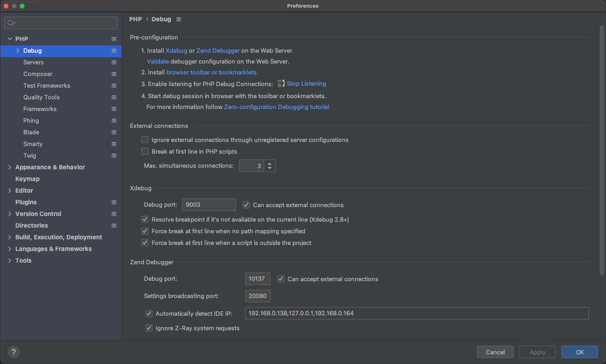Viewport: 606px width, 364px height.
Task: Expand Appearance & Behavior settings
Action: [10, 167]
